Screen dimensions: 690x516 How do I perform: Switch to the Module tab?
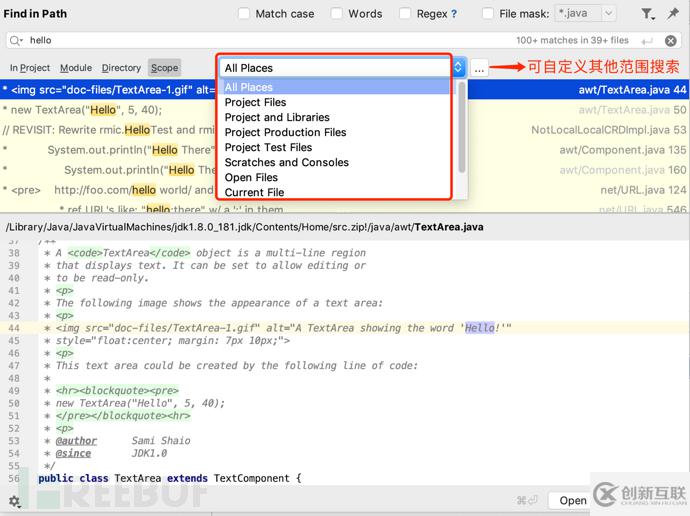[76, 68]
